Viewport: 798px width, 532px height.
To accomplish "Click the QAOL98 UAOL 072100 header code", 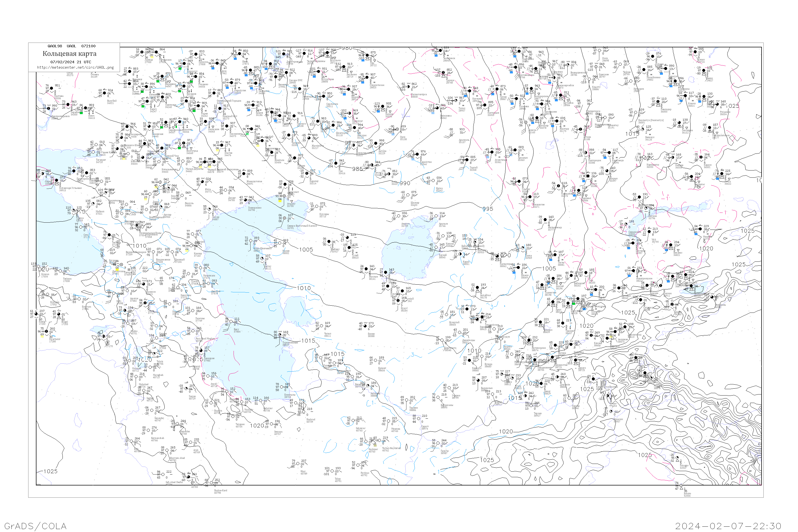I will (x=71, y=46).
